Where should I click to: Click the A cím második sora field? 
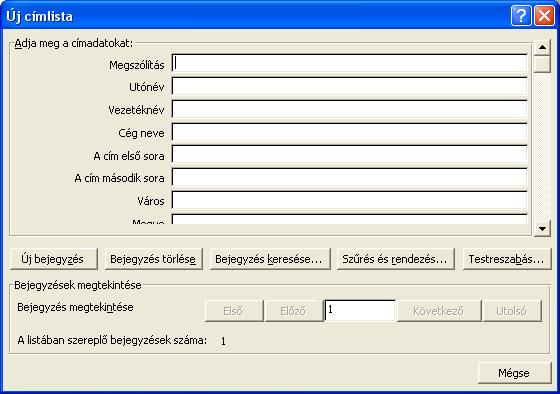click(349, 178)
